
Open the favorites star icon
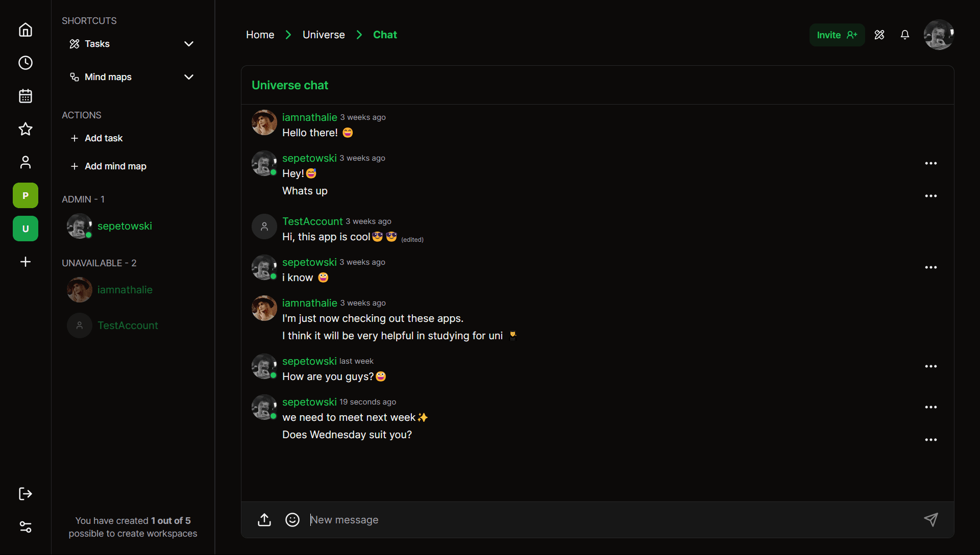pos(26,129)
